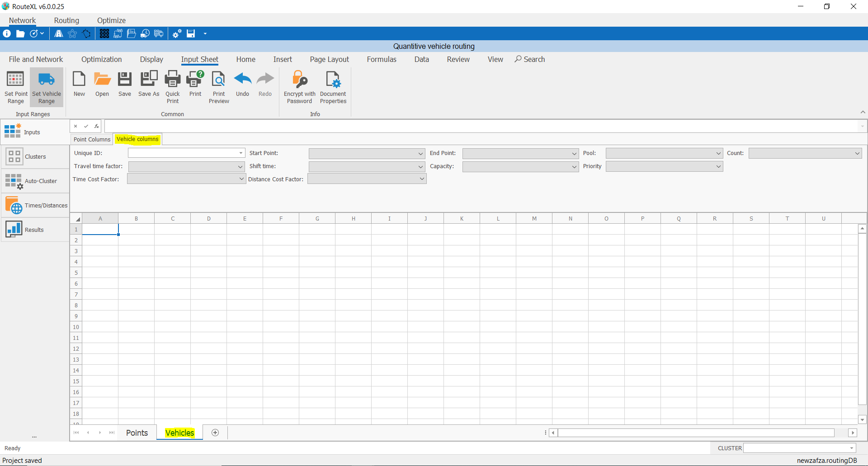
Task: Expand the Start Point dropdown
Action: pyautogui.click(x=421, y=154)
